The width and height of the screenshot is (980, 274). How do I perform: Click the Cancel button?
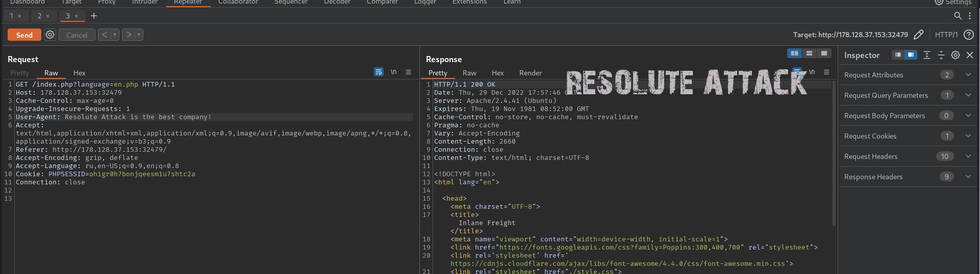(77, 35)
